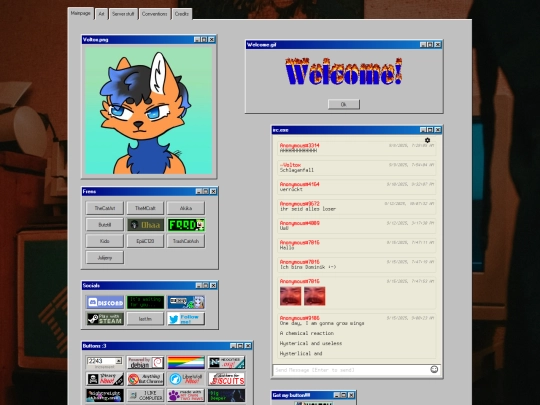Click the rainbow pride flag badge
This screenshot has height=405, width=540.
pyautogui.click(x=186, y=363)
